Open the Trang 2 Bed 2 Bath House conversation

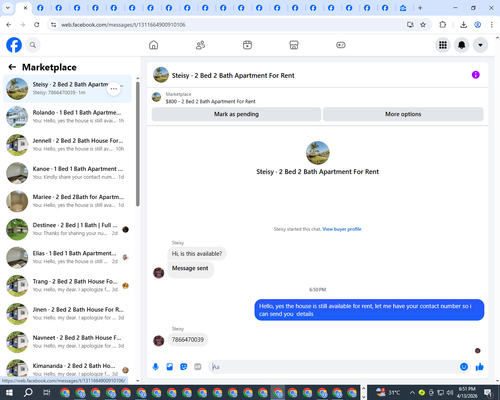tap(67, 286)
